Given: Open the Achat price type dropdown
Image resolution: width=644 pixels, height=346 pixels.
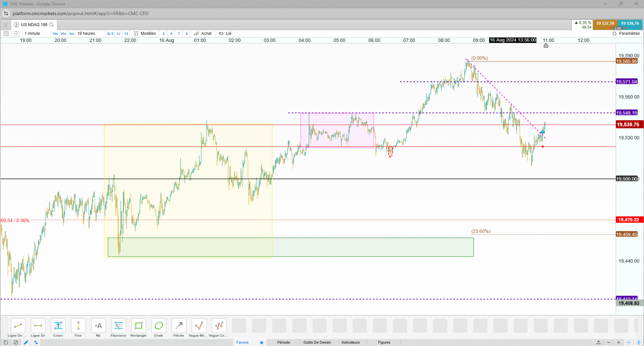Looking at the screenshot, I should click(203, 33).
